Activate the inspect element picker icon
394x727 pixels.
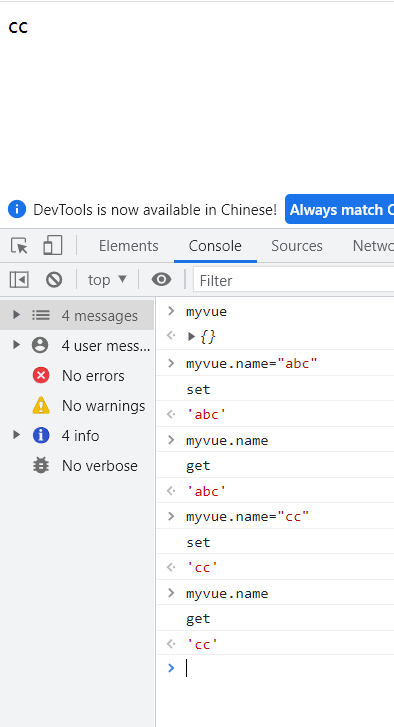coord(19,246)
